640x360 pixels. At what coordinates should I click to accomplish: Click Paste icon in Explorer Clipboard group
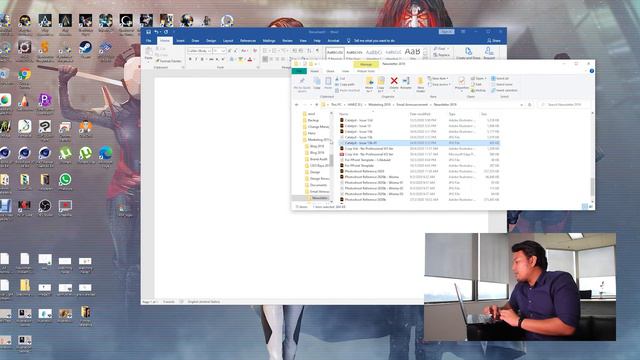tap(328, 81)
